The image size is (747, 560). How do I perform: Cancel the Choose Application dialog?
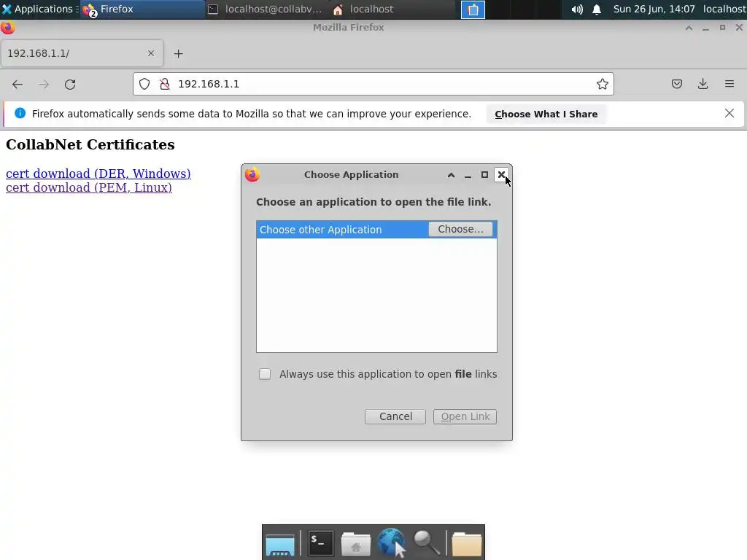click(395, 416)
